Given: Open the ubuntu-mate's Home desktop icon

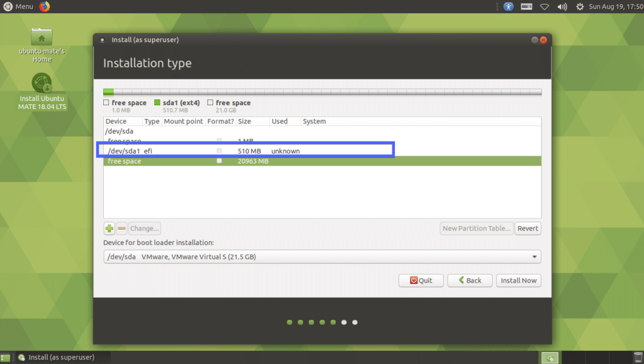Looking at the screenshot, I should pos(41,38).
